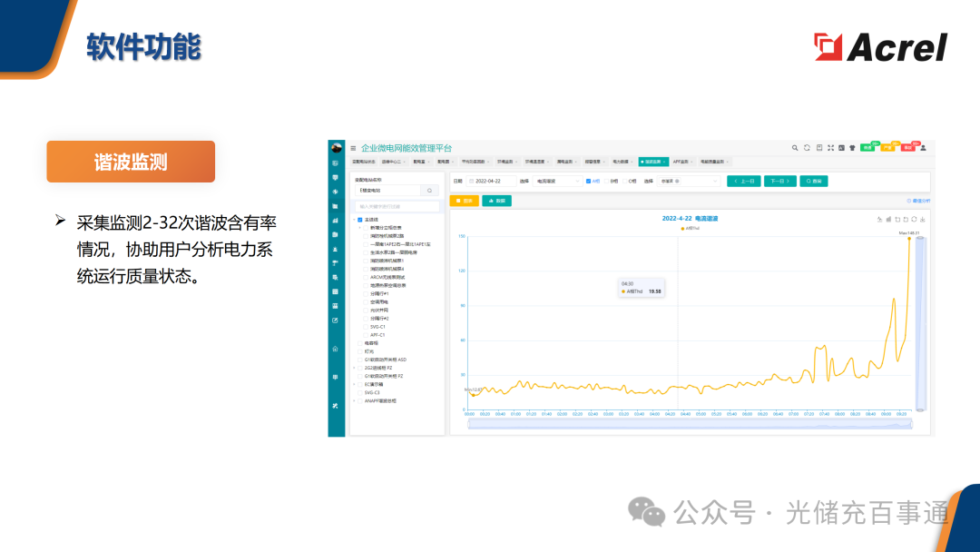Click the 查询 query button
Screen dimensions: 980x552
(x=814, y=182)
